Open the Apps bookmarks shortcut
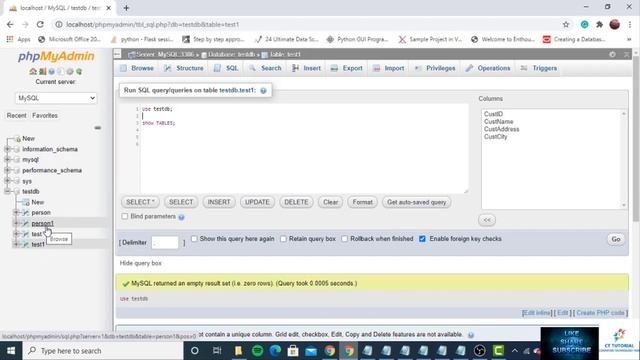 [x=19, y=40]
